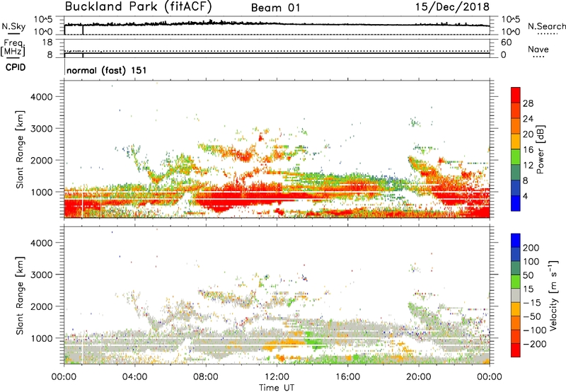The height and width of the screenshot is (392, 566).
Task: Pick the grey velocity band between -15 and 15
Action: coord(516,296)
